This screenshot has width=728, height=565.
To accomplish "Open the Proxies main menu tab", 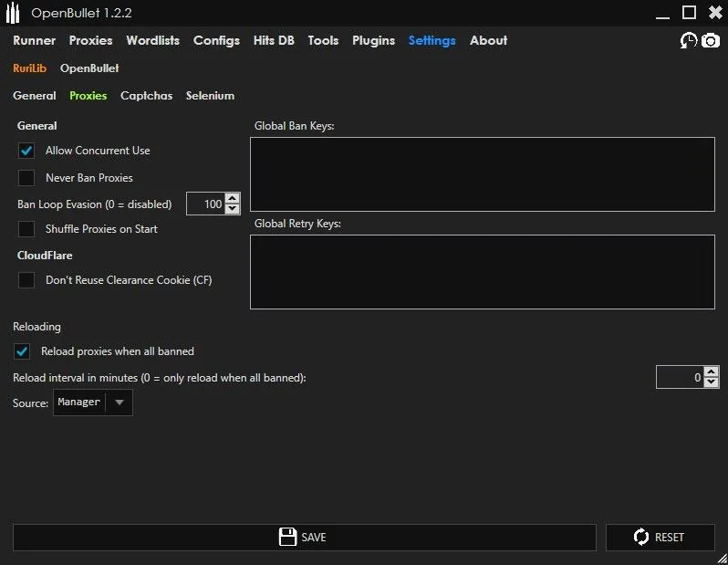I will 90,40.
